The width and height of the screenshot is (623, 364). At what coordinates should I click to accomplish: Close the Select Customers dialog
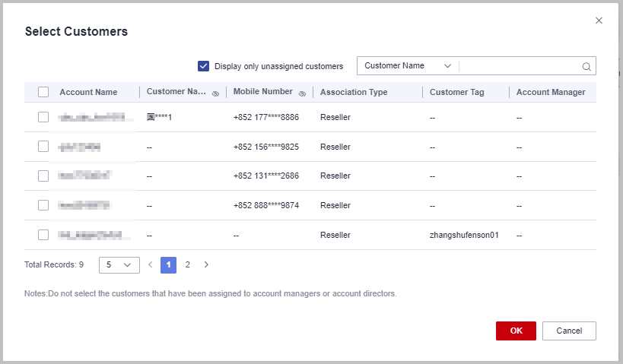(599, 21)
